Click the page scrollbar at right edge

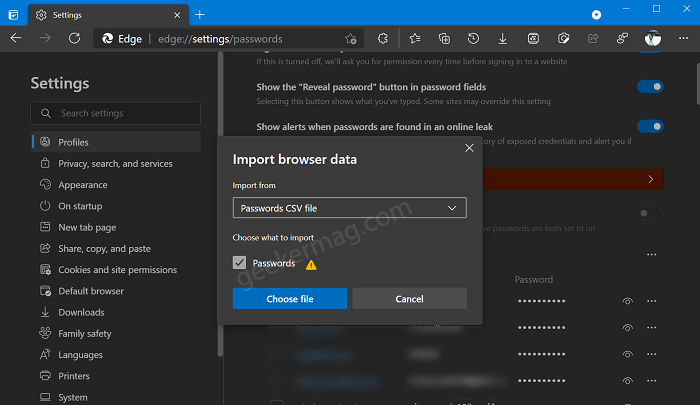(x=698, y=84)
